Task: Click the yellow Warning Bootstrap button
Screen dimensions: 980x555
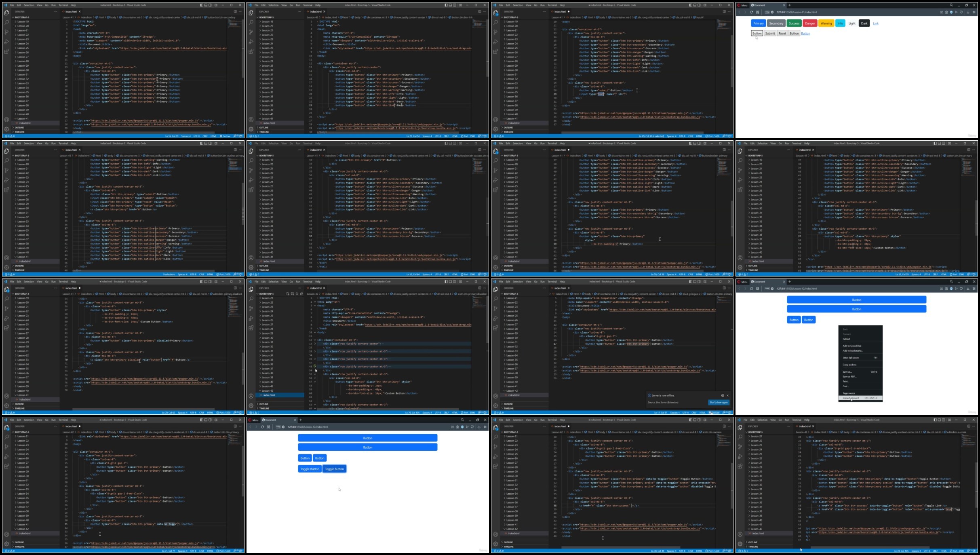Action: pos(826,23)
